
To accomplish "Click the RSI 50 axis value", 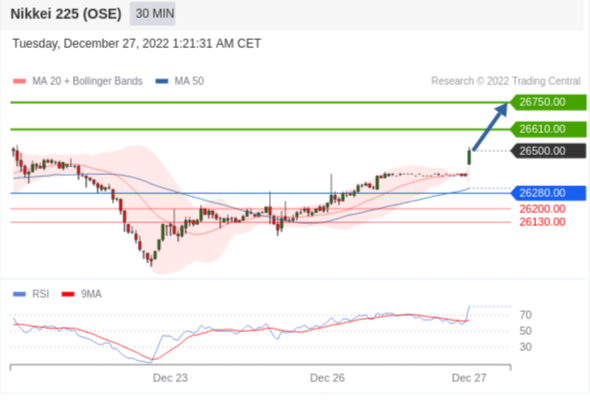I will pyautogui.click(x=525, y=331).
